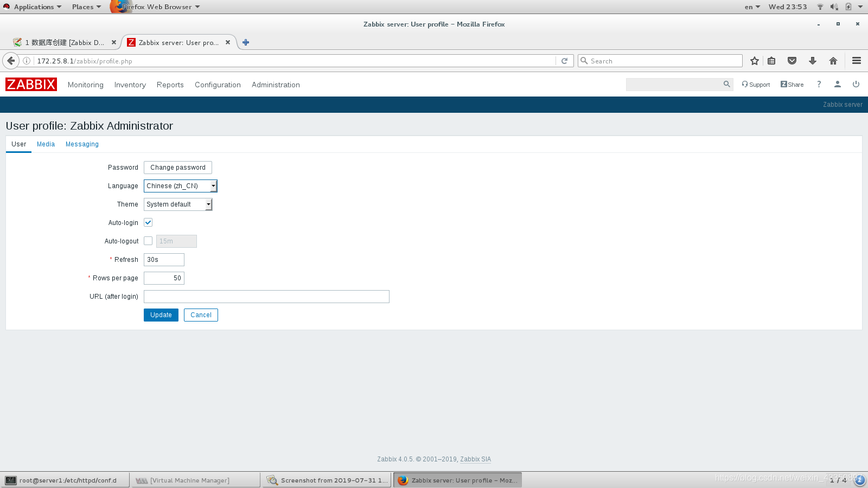The width and height of the screenshot is (868, 488).
Task: Click the Pocket save icon
Action: pos(792,61)
